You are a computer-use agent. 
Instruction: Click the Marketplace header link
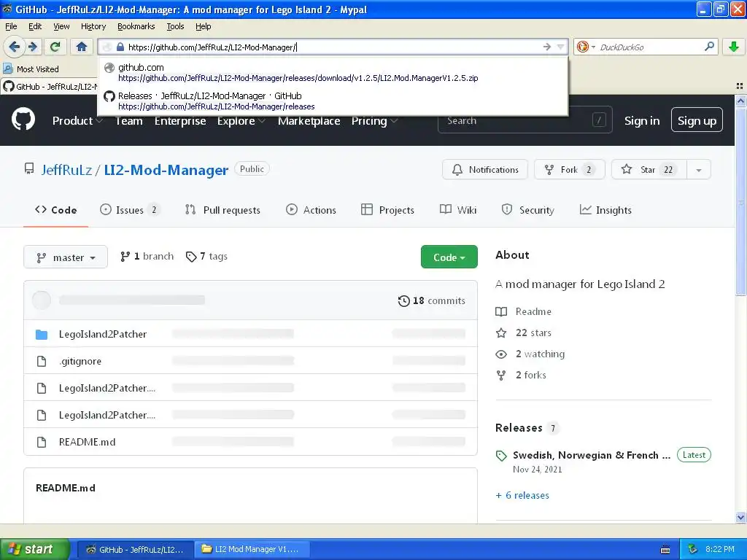coord(309,121)
